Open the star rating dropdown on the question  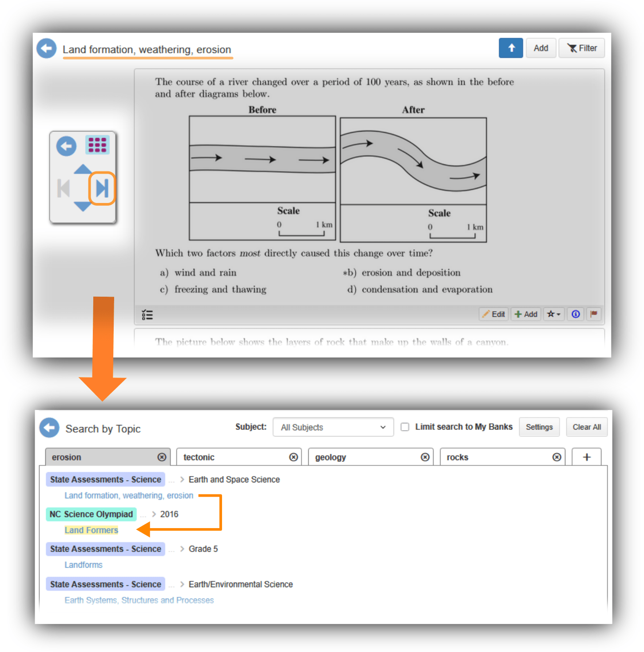tap(553, 314)
